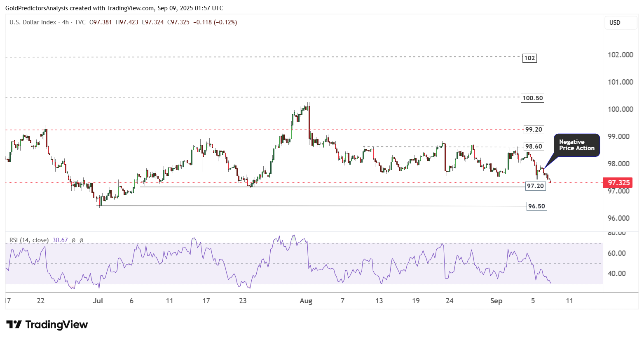Click the TradingView wordmark text
Viewport: 644px width, 340px height.
click(56, 325)
